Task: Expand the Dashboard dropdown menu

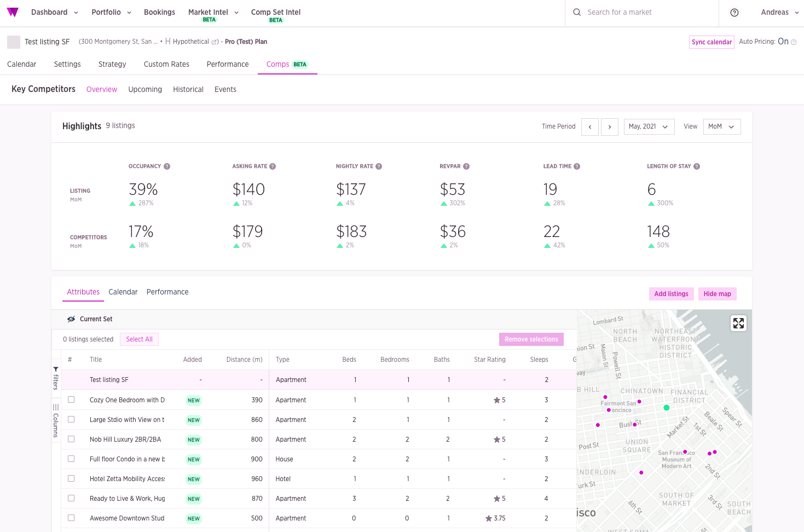Action: click(x=55, y=13)
